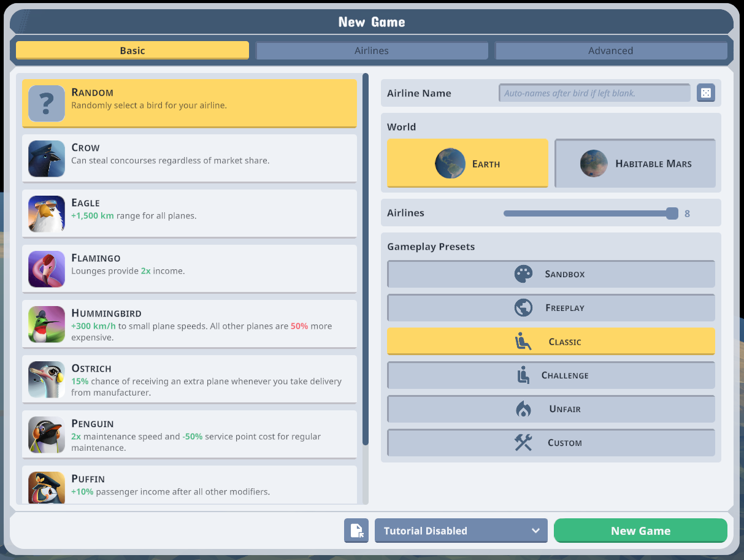Choose the Freeplay gameplay preset
This screenshot has width=744, height=560.
(551, 308)
